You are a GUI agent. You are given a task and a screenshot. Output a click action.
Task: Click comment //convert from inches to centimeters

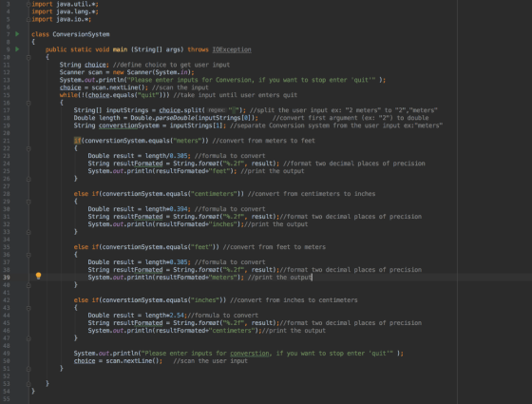pos(294,300)
